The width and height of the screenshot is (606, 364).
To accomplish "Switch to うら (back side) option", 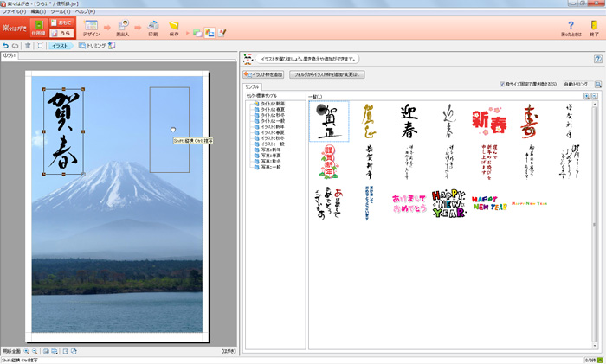I will [x=61, y=33].
